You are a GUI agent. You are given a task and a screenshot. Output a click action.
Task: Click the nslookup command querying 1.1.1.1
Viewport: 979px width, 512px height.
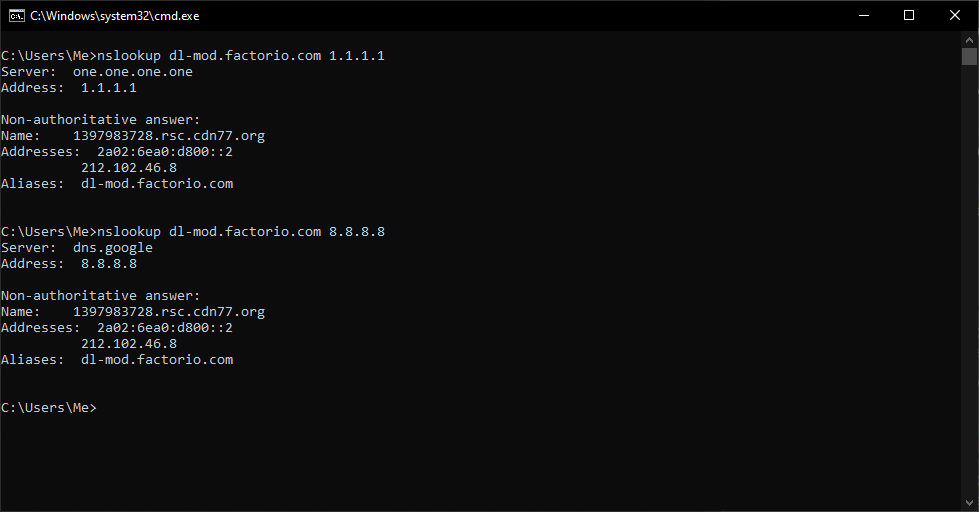point(240,56)
